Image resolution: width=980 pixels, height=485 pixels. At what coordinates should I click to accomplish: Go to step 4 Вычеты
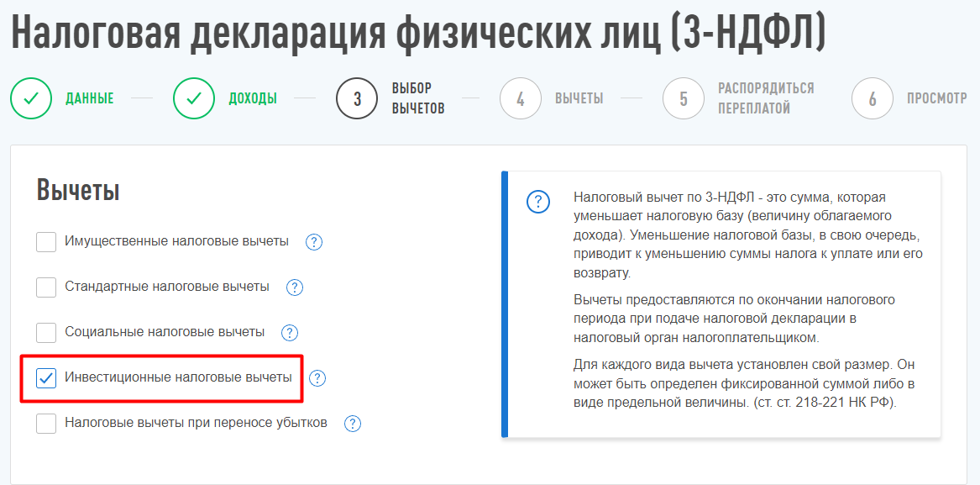click(x=521, y=98)
